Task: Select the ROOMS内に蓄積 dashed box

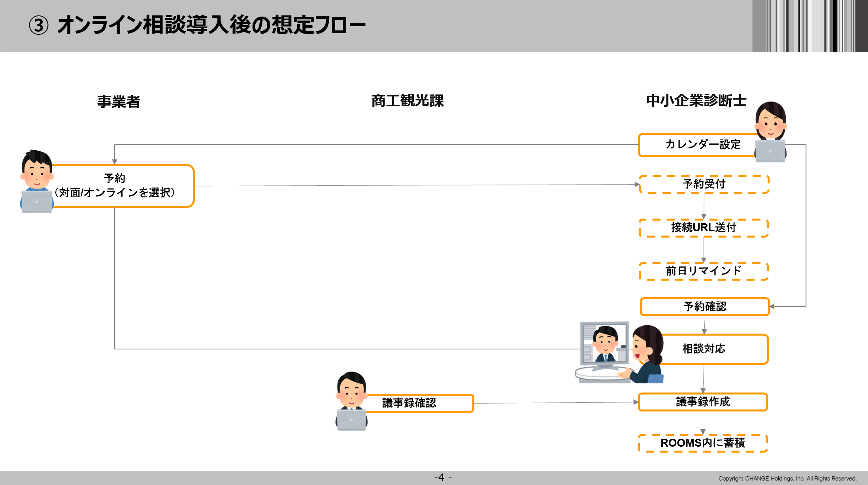Action: [x=703, y=443]
